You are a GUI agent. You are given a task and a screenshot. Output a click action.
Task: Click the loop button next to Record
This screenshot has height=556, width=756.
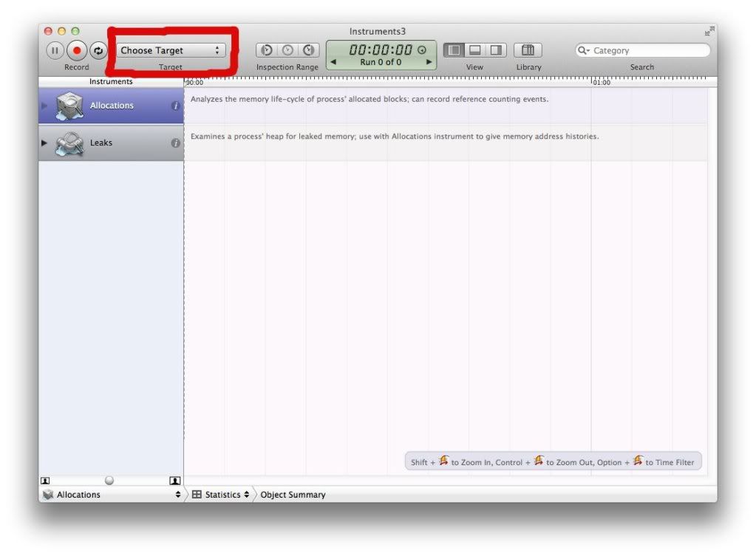(98, 50)
